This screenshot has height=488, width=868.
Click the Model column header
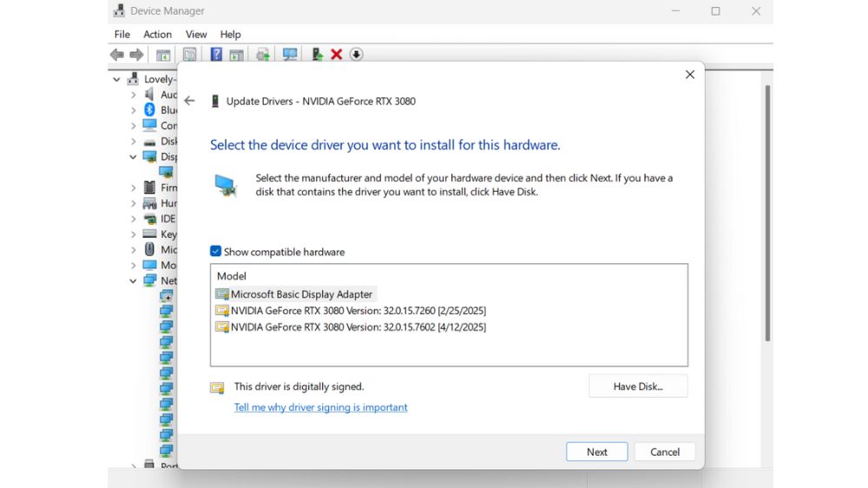232,276
